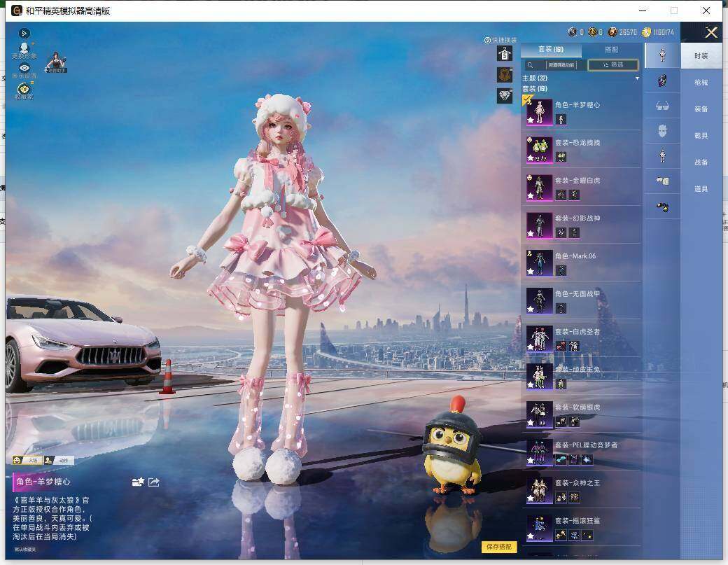
Task: Open the 装备 category
Action: pos(701,109)
